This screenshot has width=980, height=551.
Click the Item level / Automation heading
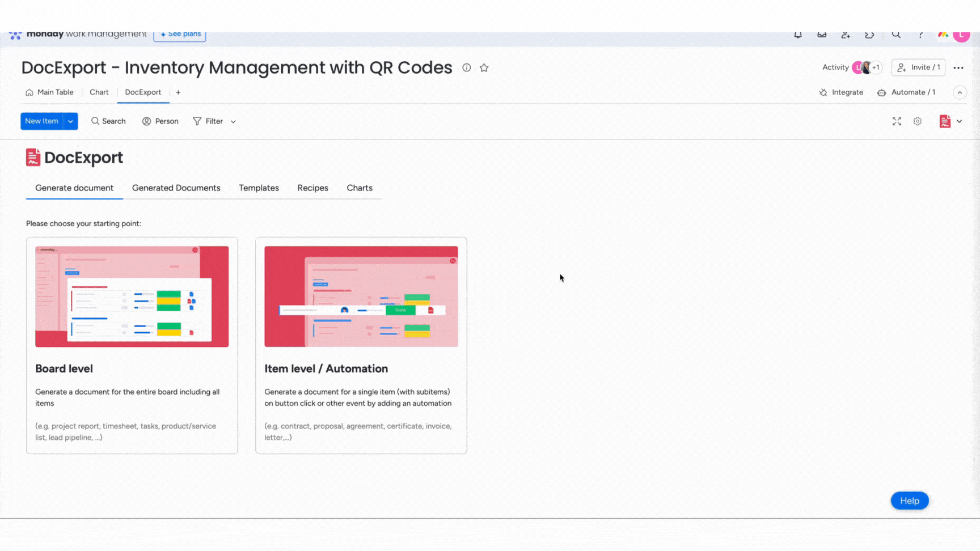click(x=326, y=368)
